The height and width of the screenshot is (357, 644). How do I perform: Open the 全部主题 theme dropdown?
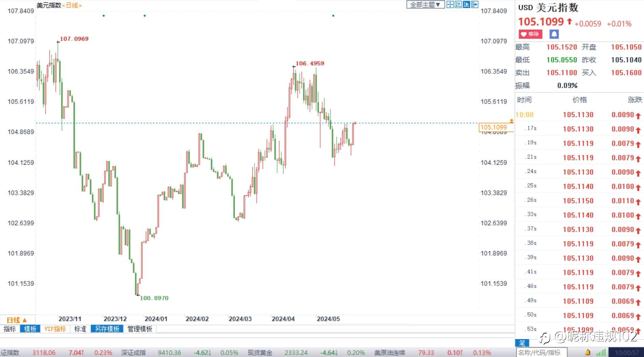425,5
